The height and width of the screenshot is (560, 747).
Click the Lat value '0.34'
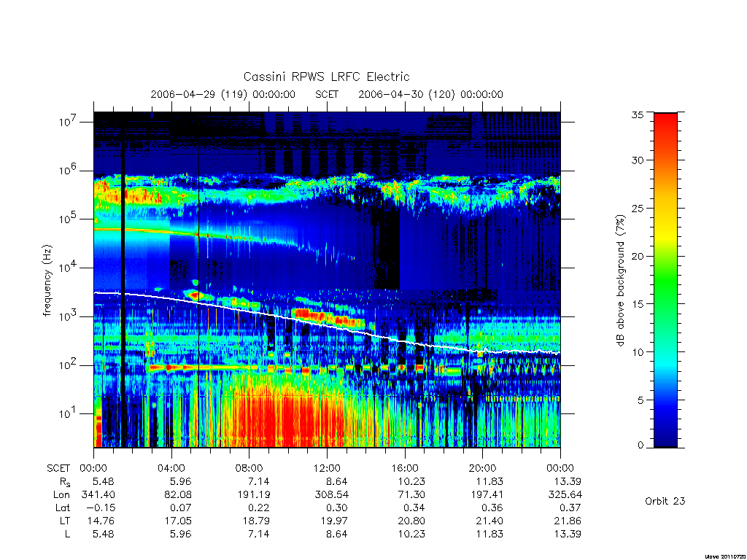pos(414,507)
